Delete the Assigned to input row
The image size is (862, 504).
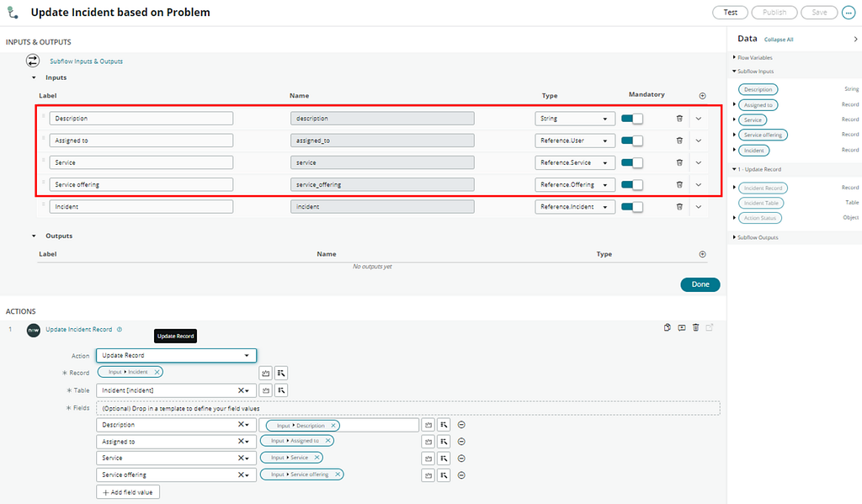(679, 141)
